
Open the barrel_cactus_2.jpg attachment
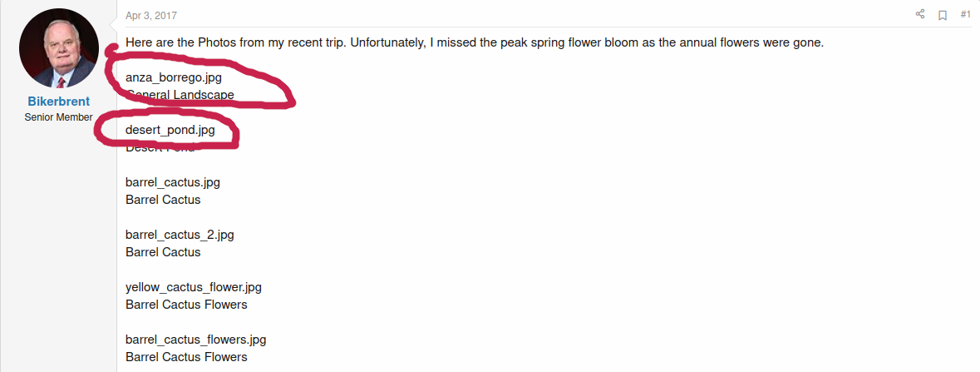coord(180,235)
